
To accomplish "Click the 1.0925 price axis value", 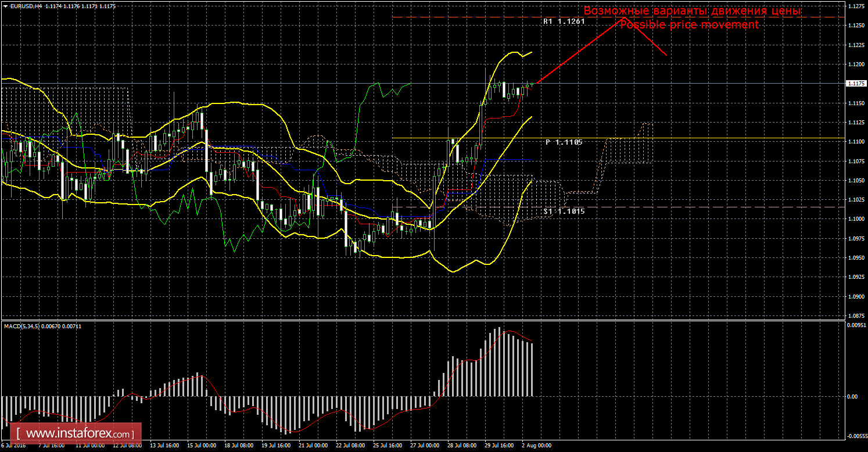I will 856,277.
